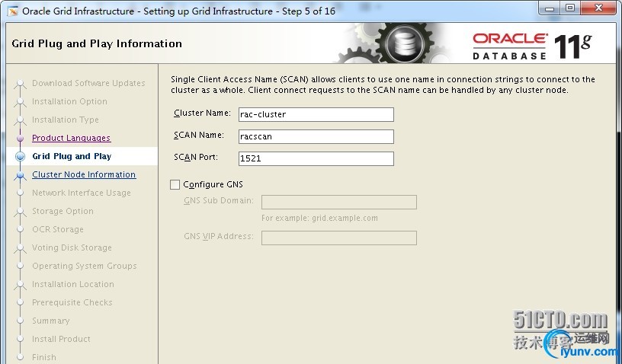Click the Installation Location step text

pyautogui.click(x=73, y=284)
